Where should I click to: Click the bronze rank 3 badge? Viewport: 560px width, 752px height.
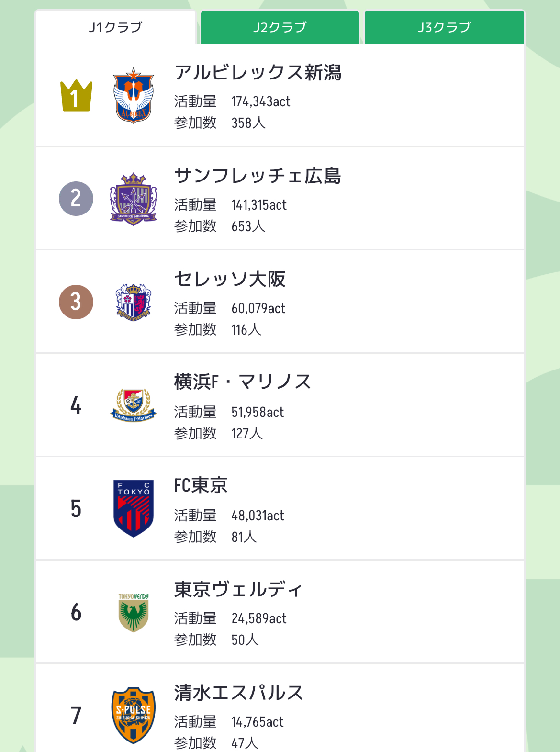tap(76, 302)
